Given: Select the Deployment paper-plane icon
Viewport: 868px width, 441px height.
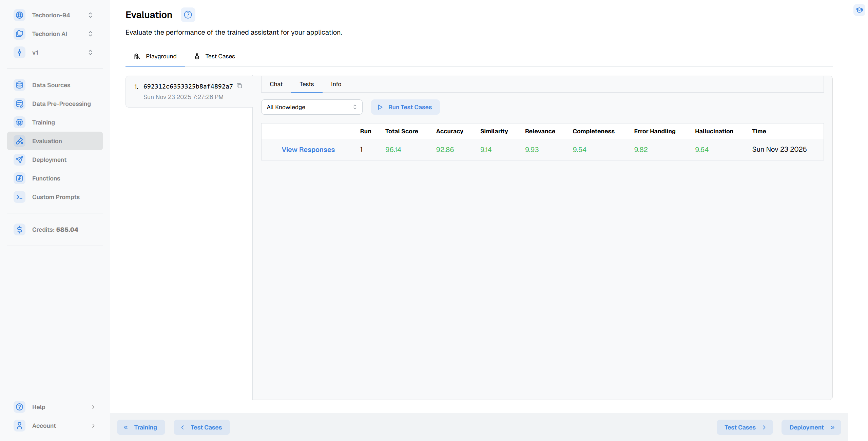Looking at the screenshot, I should click(x=19, y=159).
